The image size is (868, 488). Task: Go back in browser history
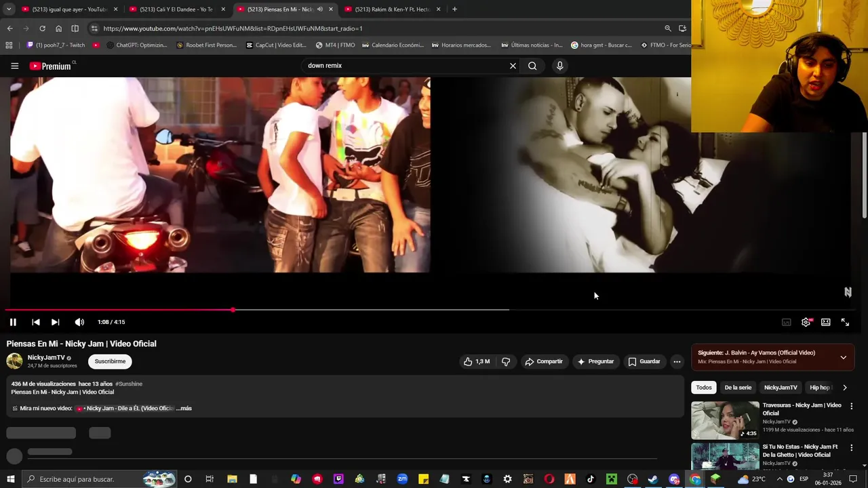pos(9,28)
